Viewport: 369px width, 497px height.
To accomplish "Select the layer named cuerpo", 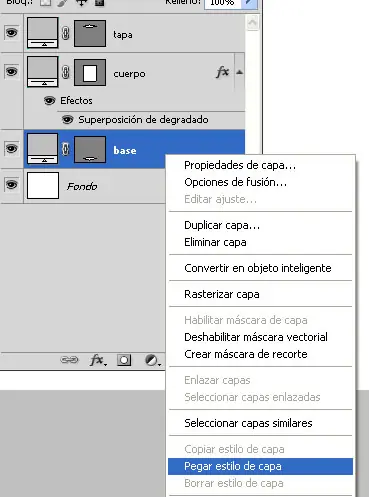I will pos(129,74).
